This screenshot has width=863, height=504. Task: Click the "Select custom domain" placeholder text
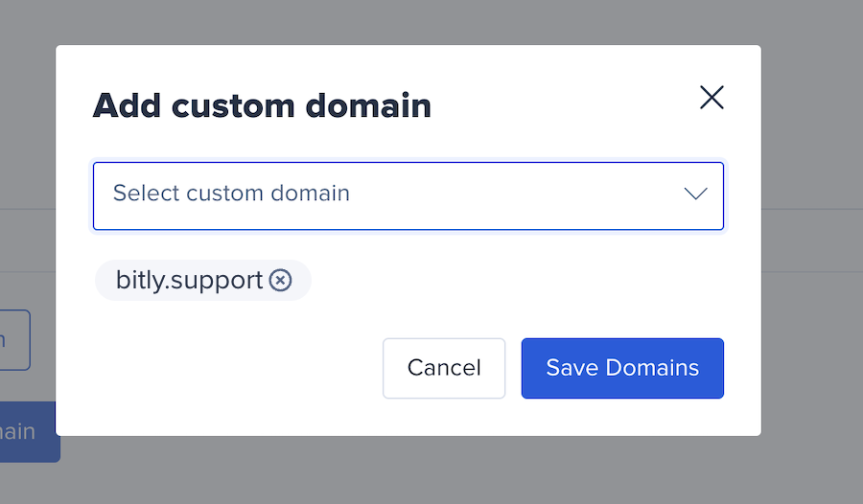(x=231, y=194)
